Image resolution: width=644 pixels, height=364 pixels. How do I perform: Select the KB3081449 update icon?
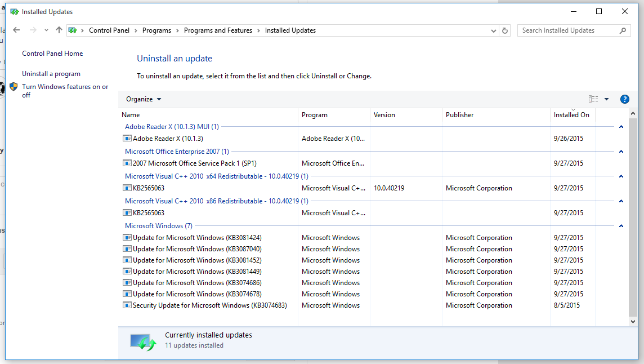(x=127, y=272)
